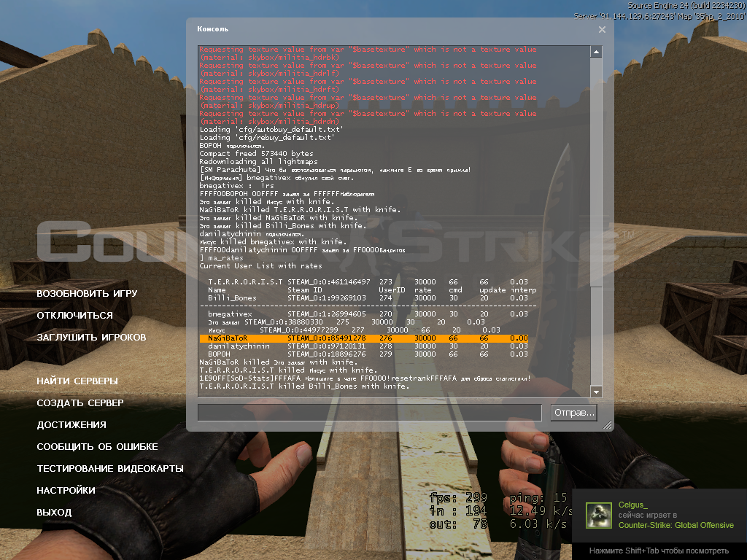The height and width of the screenshot is (560, 747).
Task: Click 'T.E.R.R.O.R.I.S.T killed Billi_Bones with knife.' line
Action: 304,386
